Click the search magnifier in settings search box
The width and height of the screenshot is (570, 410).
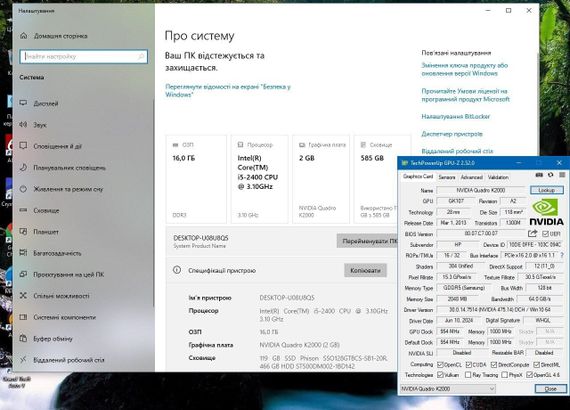pos(141,56)
